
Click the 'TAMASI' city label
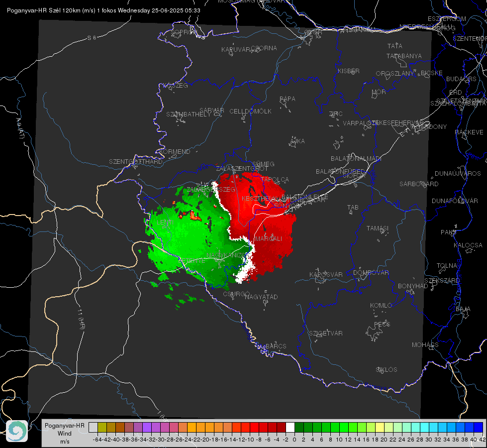pos(378,228)
